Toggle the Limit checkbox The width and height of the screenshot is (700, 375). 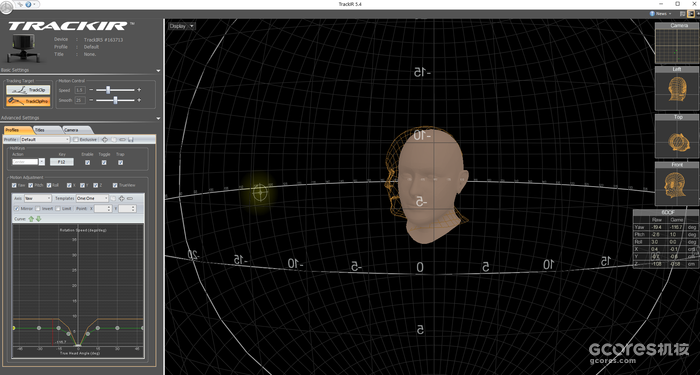pyautogui.click(x=58, y=208)
